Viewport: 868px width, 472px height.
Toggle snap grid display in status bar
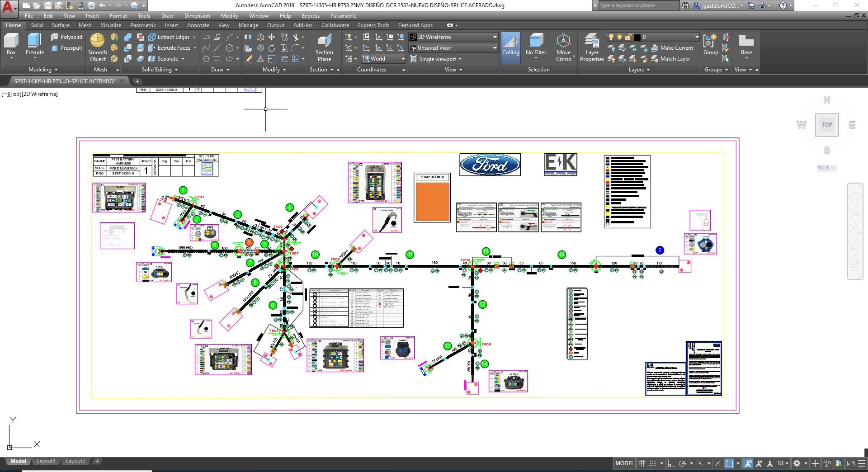click(642, 463)
